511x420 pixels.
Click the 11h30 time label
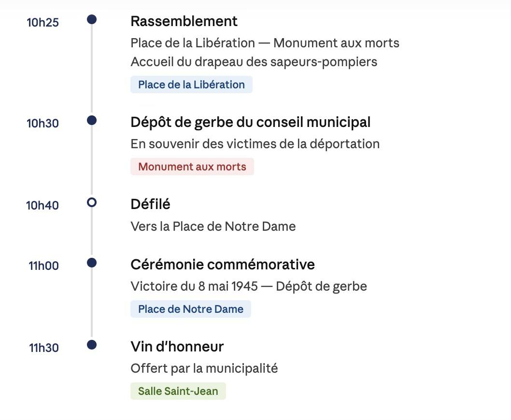coord(44,348)
